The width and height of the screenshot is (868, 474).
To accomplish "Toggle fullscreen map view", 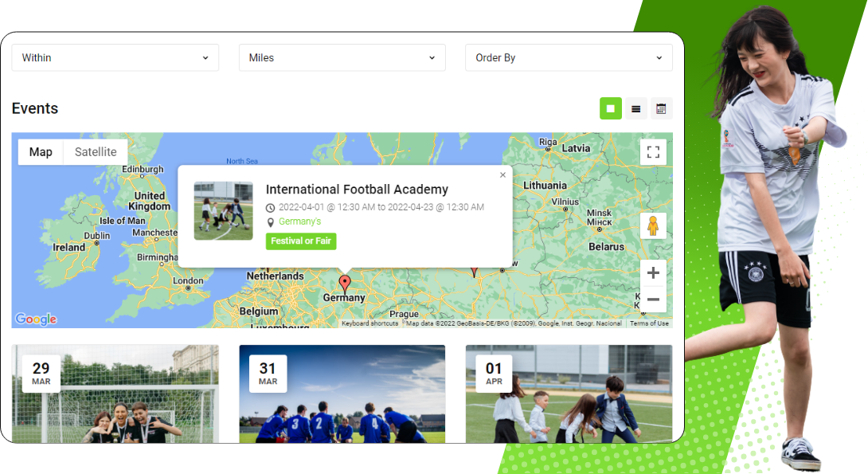I will [x=653, y=152].
